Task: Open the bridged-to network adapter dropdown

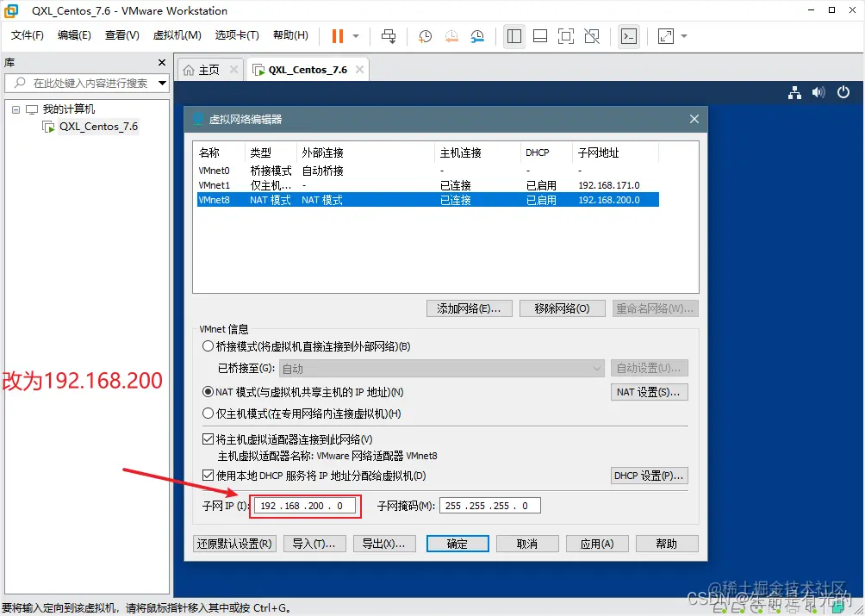Action: pyautogui.click(x=599, y=368)
